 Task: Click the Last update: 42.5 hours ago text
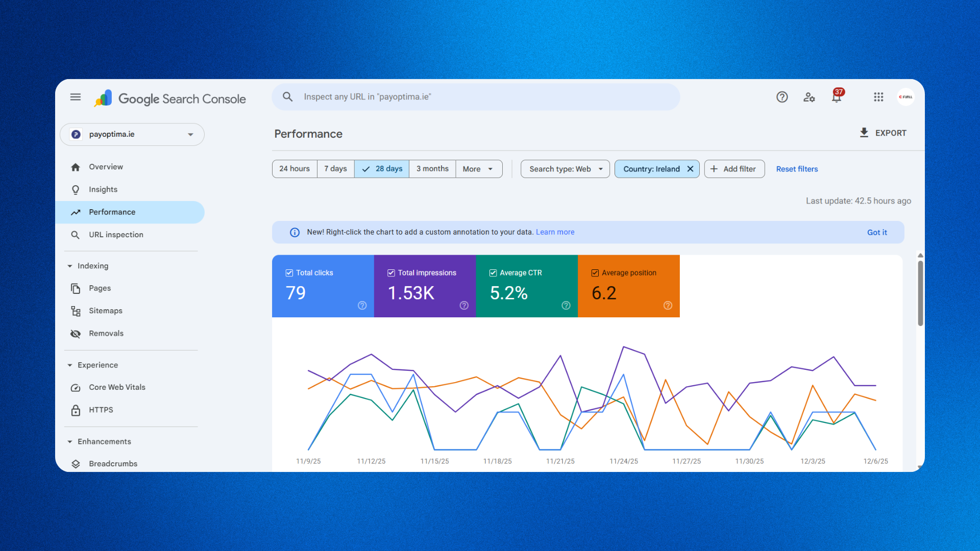click(859, 201)
